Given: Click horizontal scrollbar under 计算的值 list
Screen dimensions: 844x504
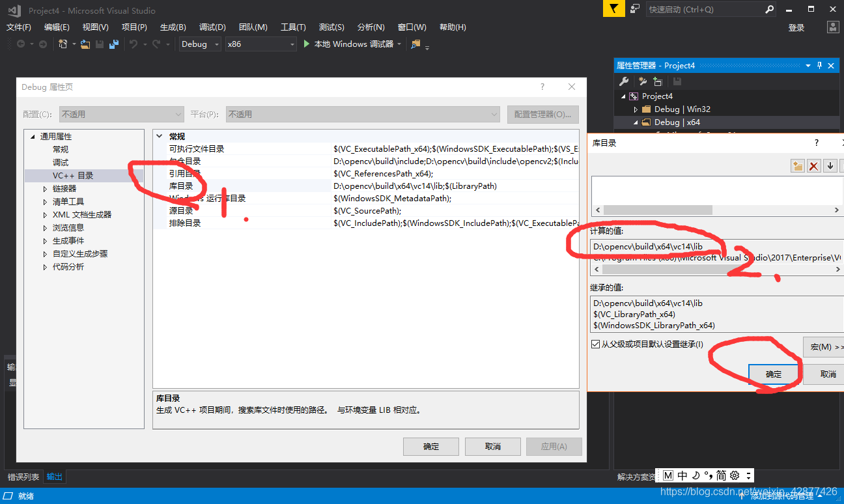Looking at the screenshot, I should click(x=717, y=268).
